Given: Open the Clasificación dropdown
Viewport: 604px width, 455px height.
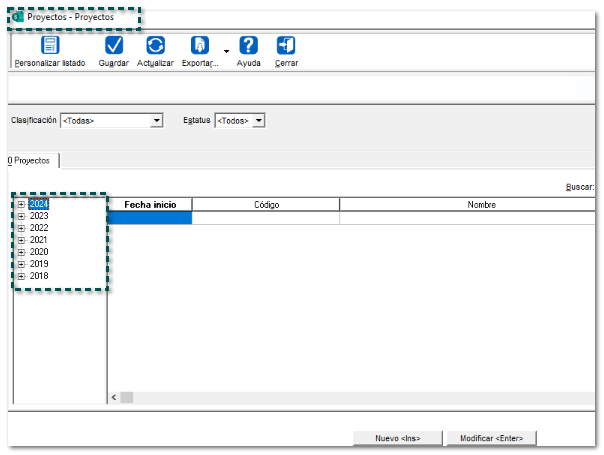Looking at the screenshot, I should point(156,120).
